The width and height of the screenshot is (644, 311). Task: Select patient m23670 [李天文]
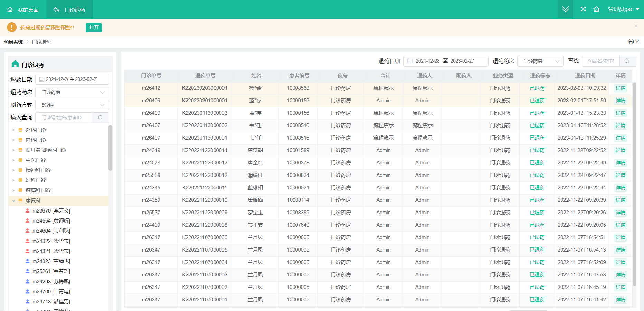(x=51, y=211)
